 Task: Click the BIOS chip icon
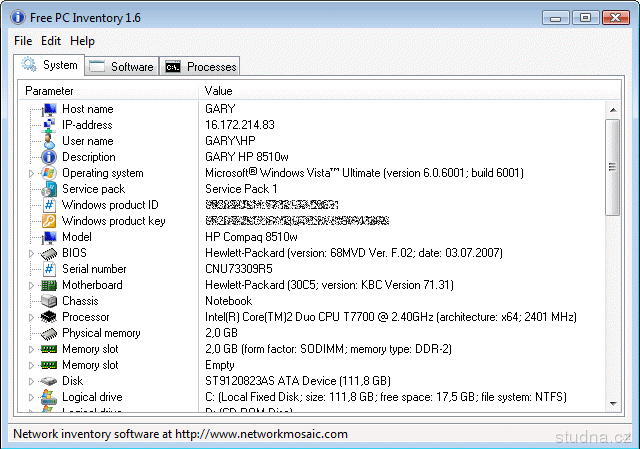click(x=49, y=253)
